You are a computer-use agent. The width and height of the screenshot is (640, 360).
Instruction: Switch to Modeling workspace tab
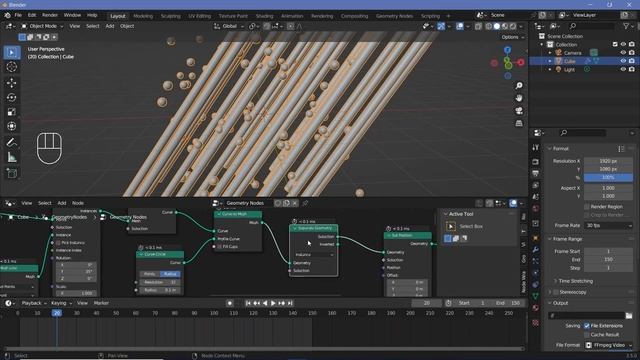[x=143, y=16]
